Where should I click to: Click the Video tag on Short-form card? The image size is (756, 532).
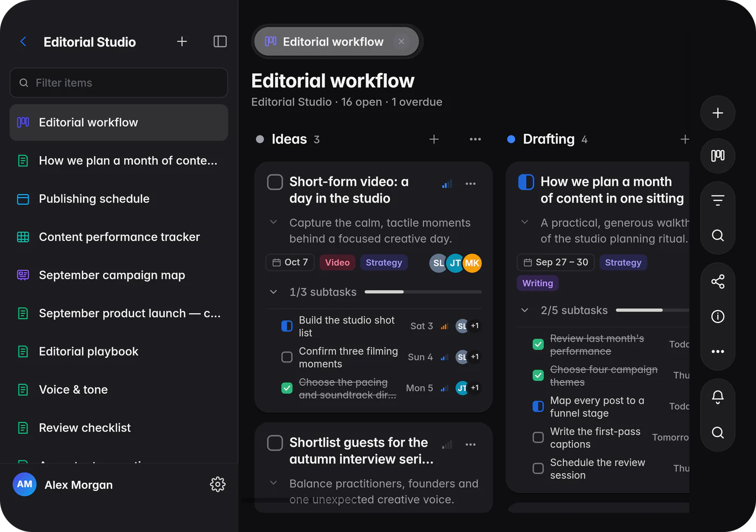coord(337,262)
